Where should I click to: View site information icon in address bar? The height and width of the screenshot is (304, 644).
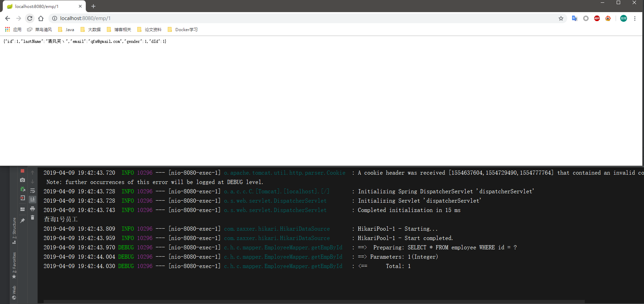pyautogui.click(x=55, y=18)
